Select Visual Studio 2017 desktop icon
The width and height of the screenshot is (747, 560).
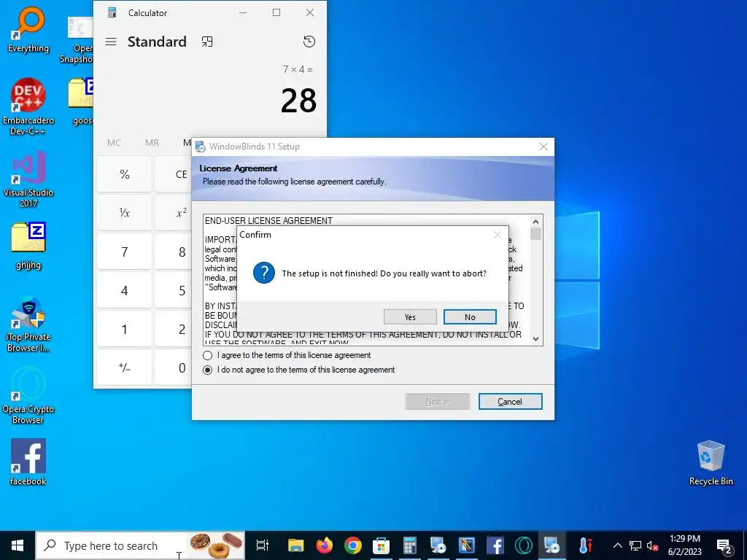(28, 179)
